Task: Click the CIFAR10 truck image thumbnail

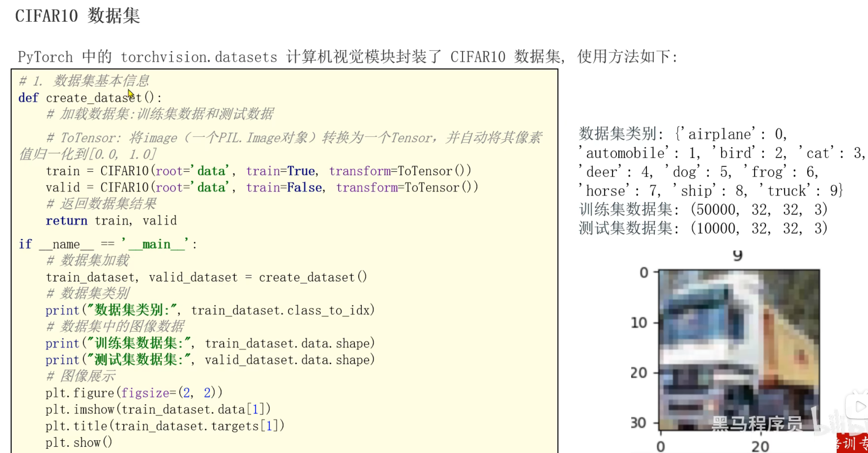Action: (x=739, y=350)
